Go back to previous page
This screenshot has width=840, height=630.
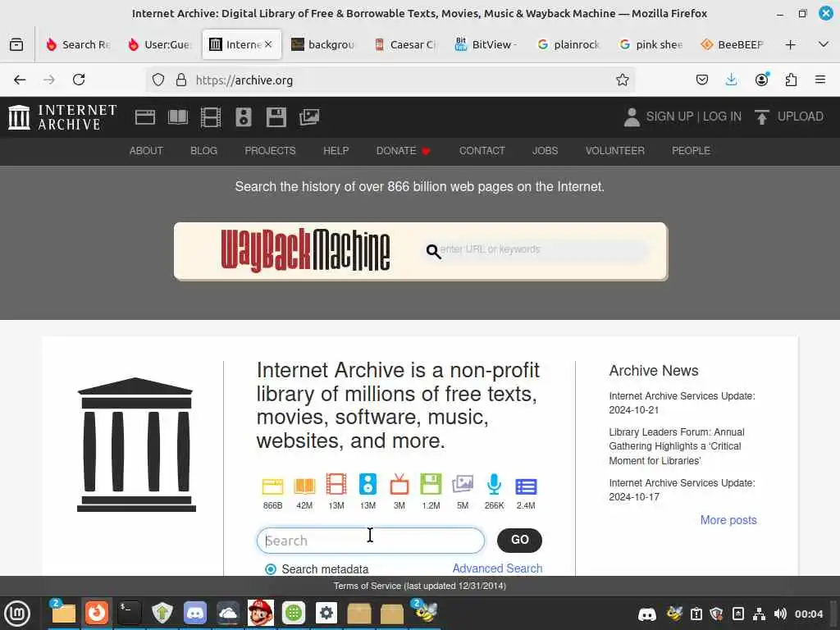(20, 80)
